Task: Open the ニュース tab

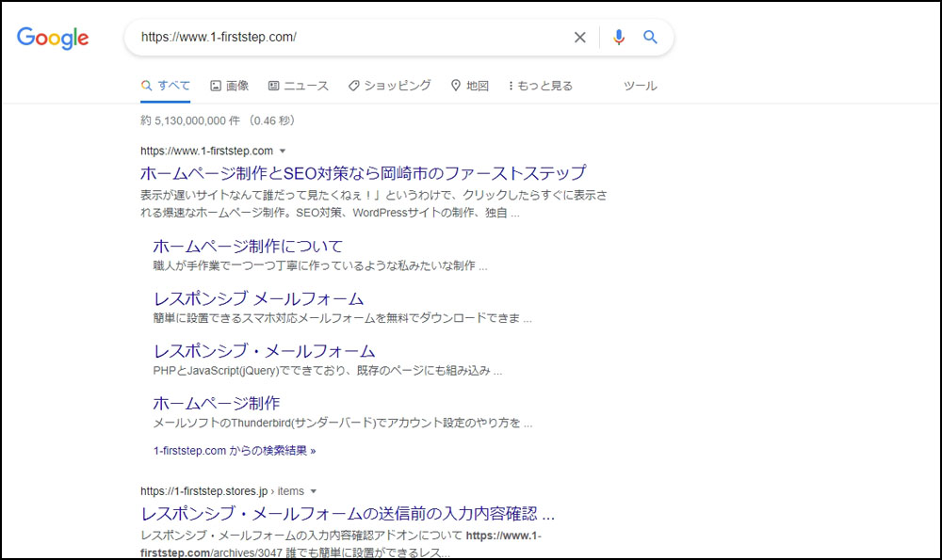Action: tap(299, 86)
